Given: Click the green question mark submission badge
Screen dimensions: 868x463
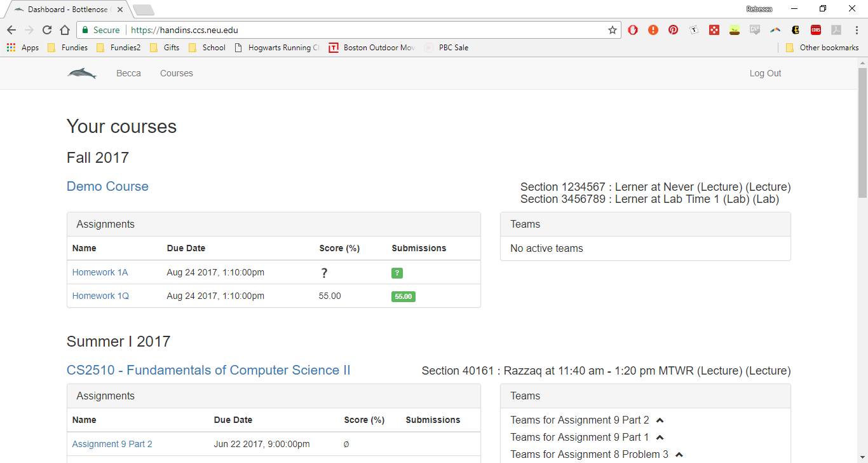Looking at the screenshot, I should tap(397, 273).
